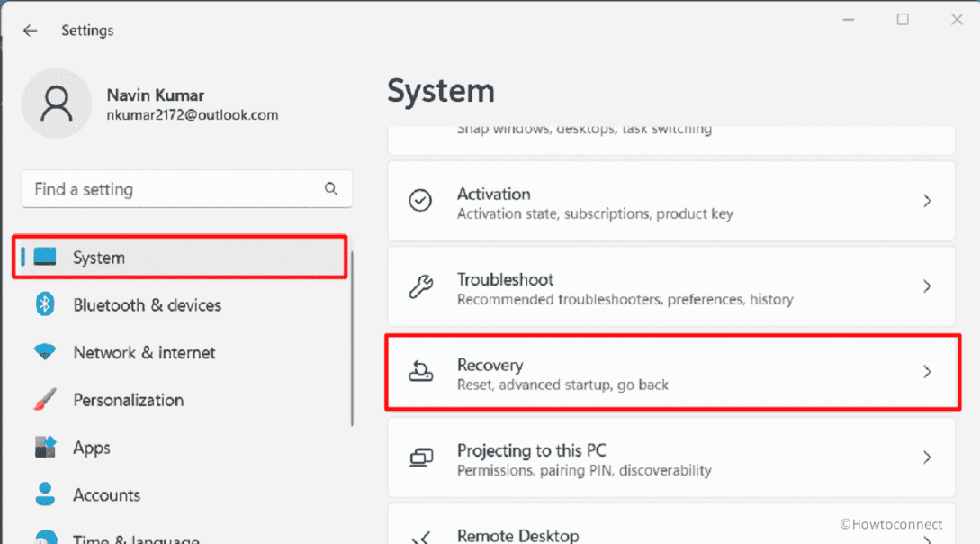Click the Wi-Fi network icon

[44, 352]
